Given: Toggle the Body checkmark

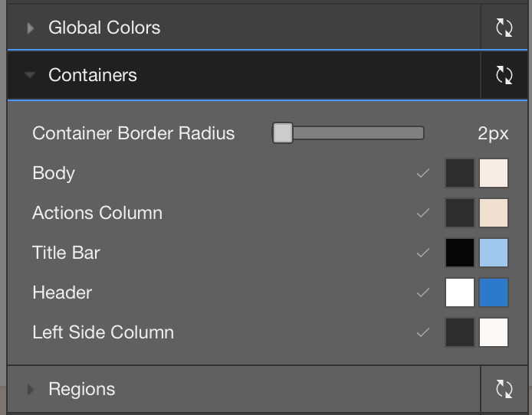Looking at the screenshot, I should pos(423,173).
